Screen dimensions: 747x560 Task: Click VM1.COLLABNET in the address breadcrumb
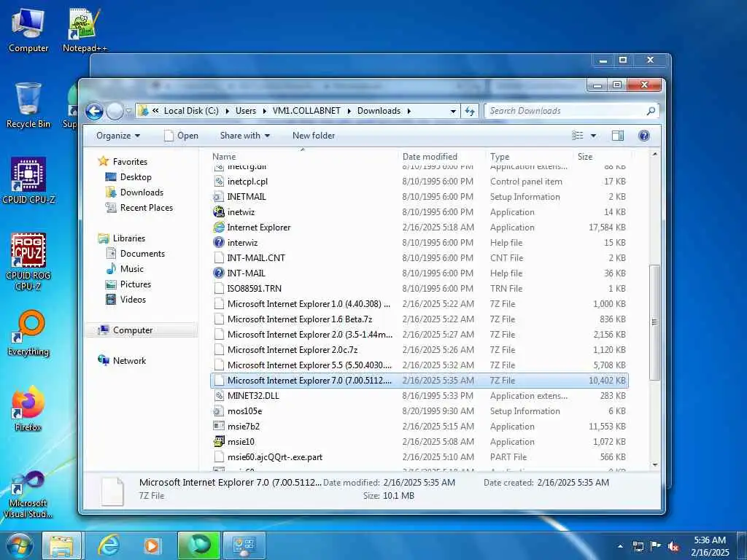(306, 111)
